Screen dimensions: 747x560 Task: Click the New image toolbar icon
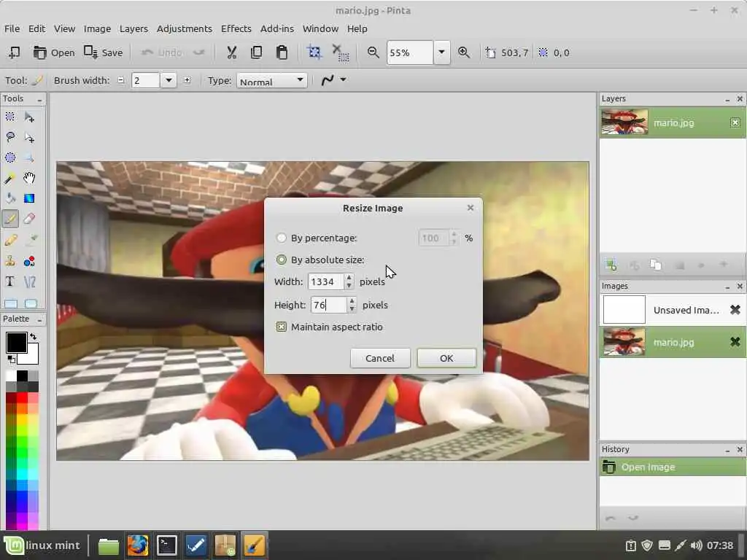(15, 52)
